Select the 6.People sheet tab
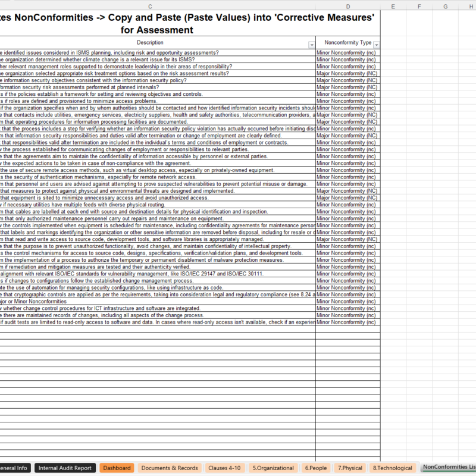 point(316,468)
